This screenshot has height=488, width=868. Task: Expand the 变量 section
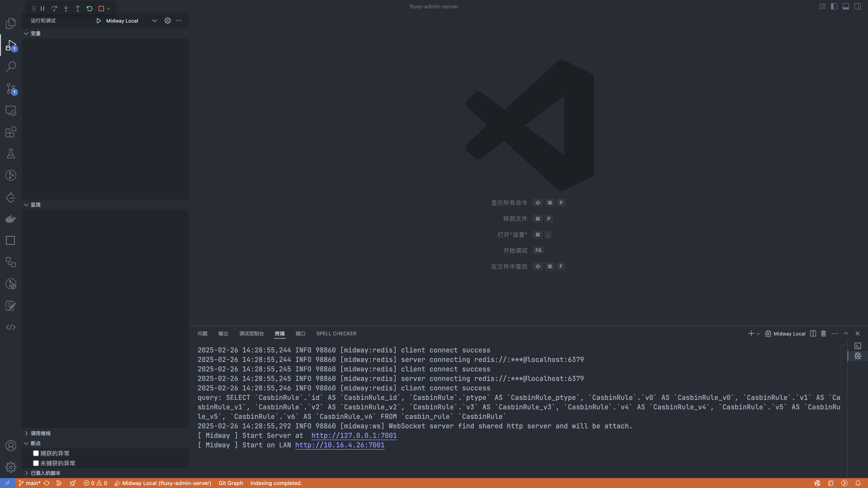point(26,33)
